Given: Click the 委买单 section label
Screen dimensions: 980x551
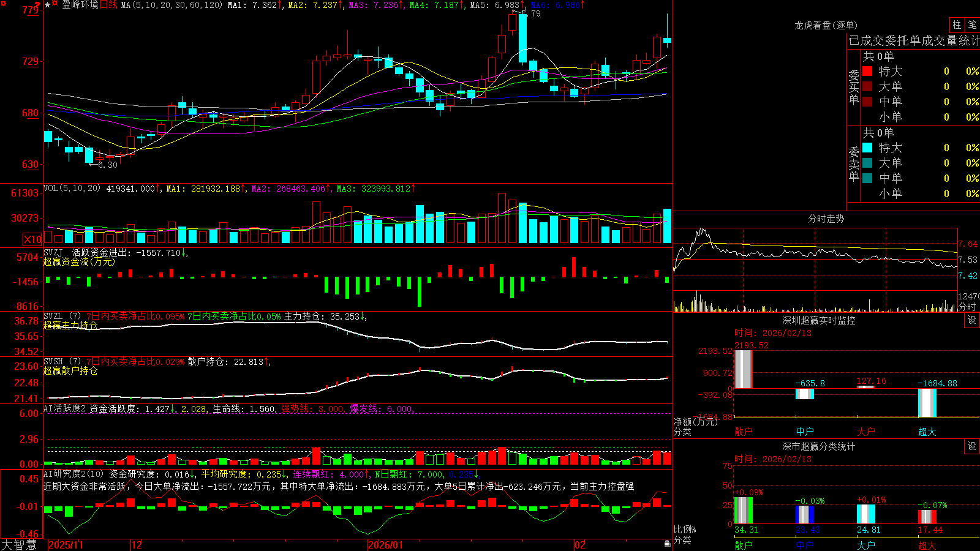Looking at the screenshot, I should [x=854, y=87].
